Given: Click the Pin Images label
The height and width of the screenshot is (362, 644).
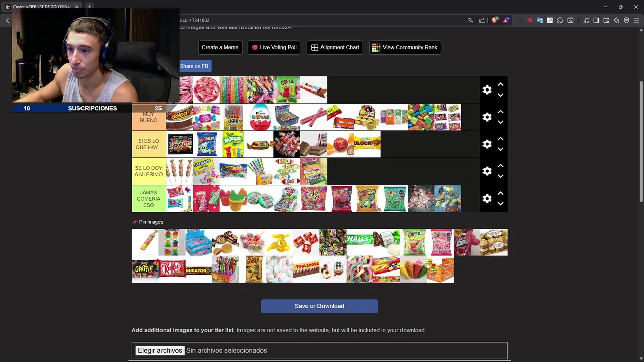Looking at the screenshot, I should 151,222.
